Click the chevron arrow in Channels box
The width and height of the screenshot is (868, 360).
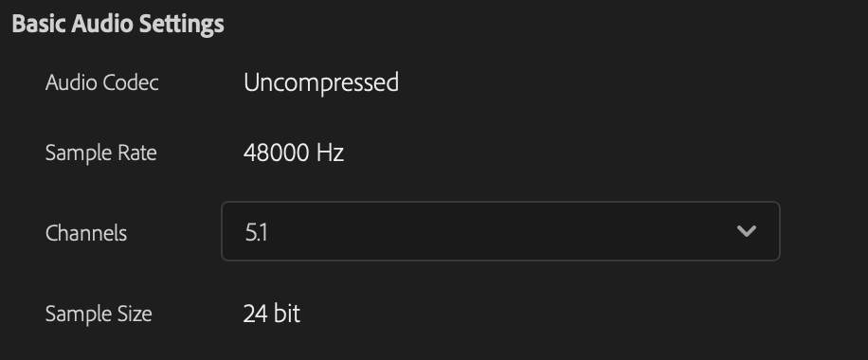747,231
